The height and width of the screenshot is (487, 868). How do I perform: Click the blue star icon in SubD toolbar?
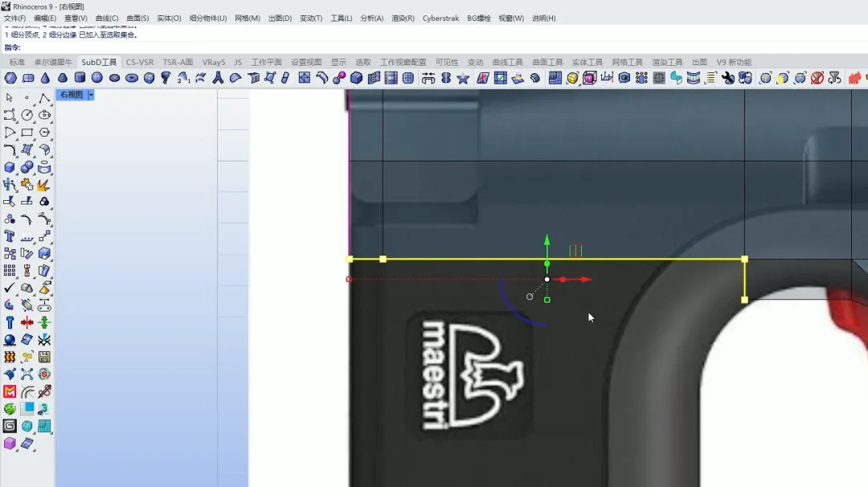click(463, 78)
